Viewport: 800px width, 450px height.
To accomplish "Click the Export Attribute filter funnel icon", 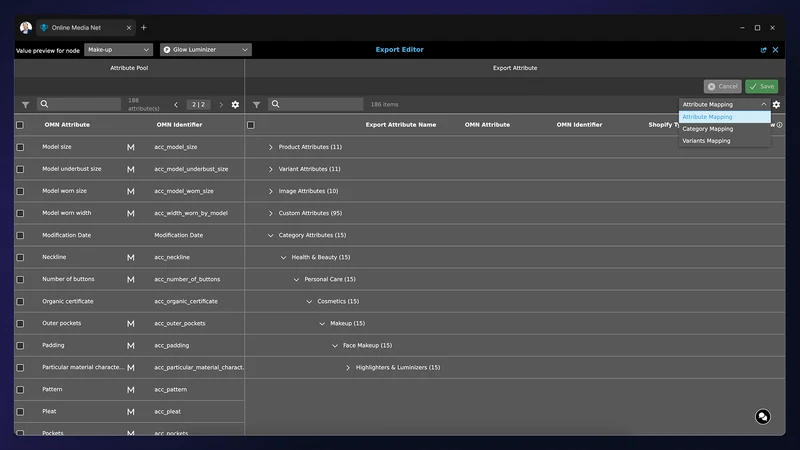I will (x=256, y=105).
